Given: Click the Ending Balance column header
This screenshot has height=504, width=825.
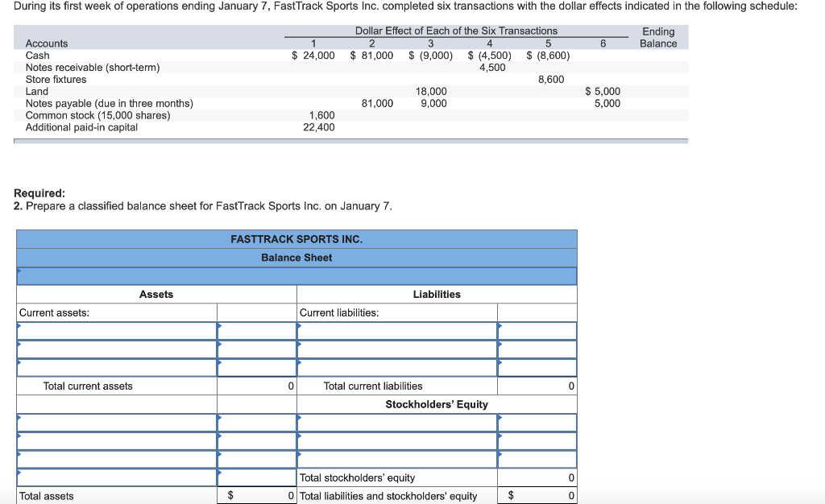Looking at the screenshot, I should (658, 37).
